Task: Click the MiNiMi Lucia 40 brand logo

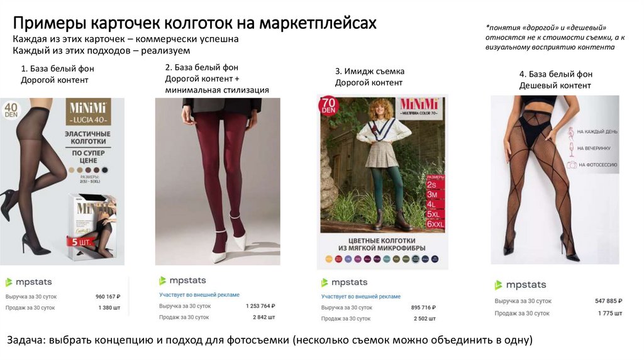Action: 88,112
